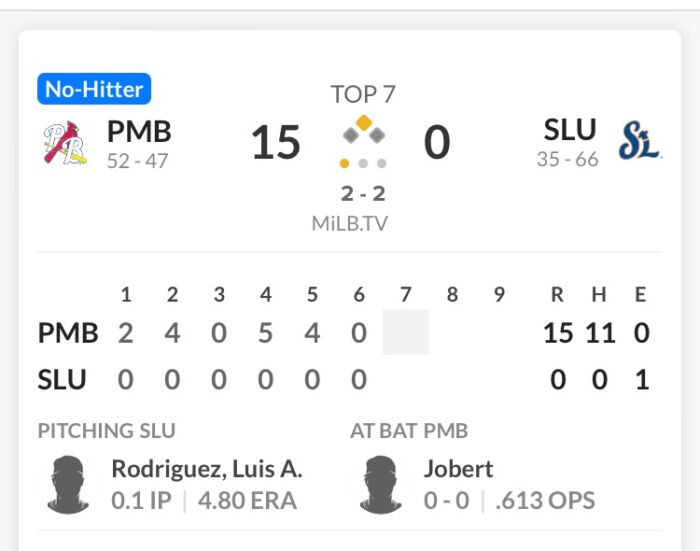
Task: Click the SLU row label in linescore
Action: (62, 380)
